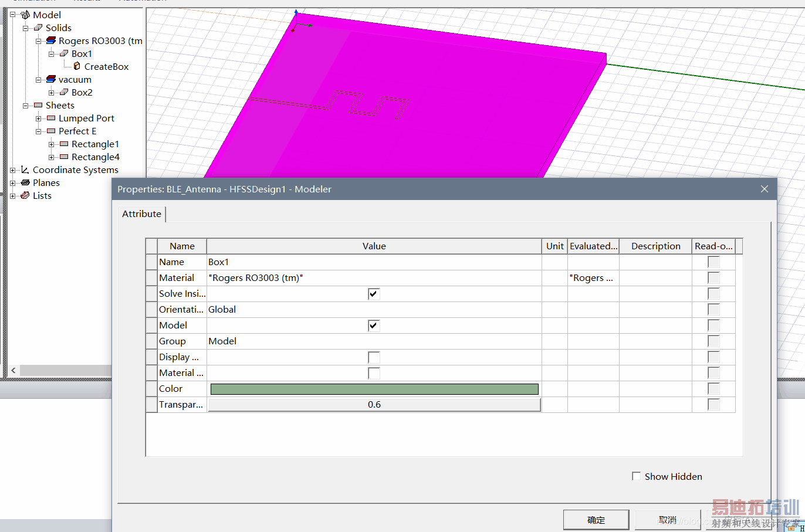Tick Read-only checkbox for Solve Inside row

pos(713,294)
